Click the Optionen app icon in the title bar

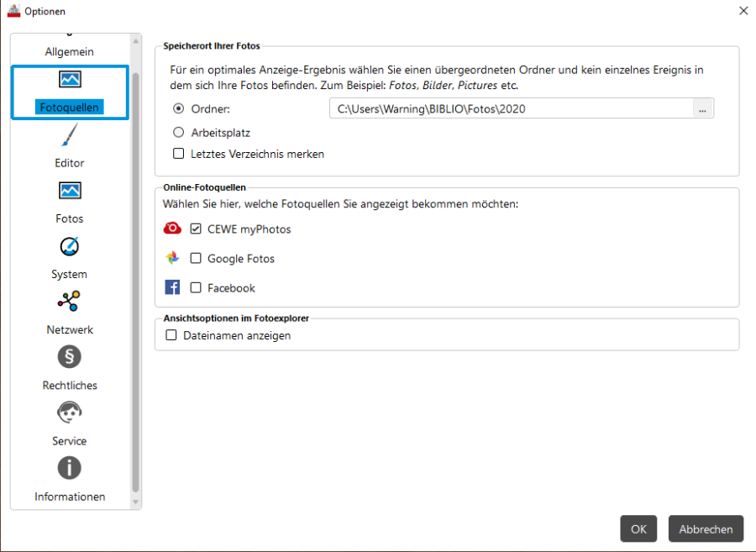pos(14,11)
